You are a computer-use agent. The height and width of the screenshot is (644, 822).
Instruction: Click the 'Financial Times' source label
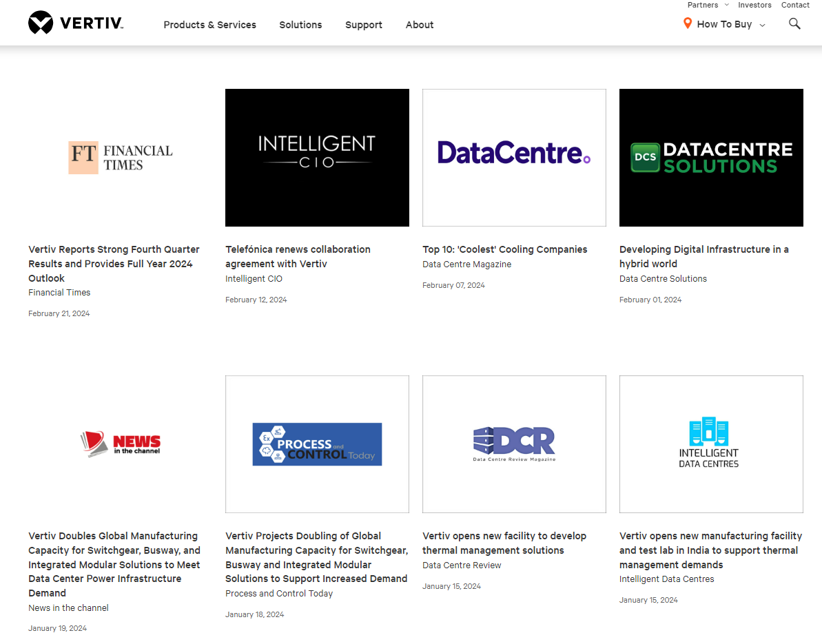coord(59,293)
